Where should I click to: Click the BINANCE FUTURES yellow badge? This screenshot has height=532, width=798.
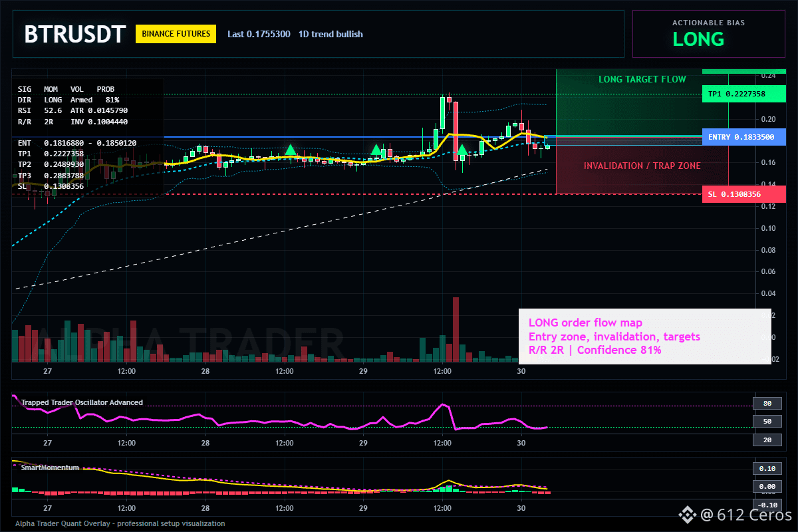(176, 34)
